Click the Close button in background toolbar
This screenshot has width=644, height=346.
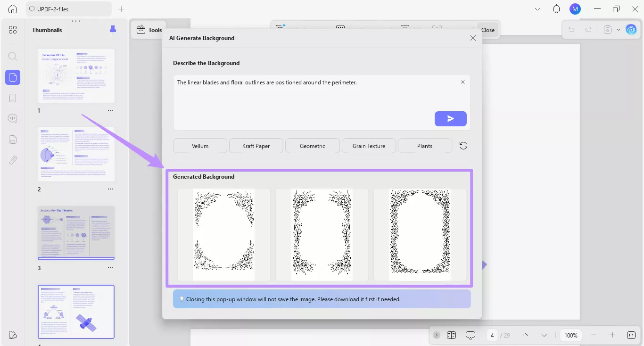(x=488, y=30)
